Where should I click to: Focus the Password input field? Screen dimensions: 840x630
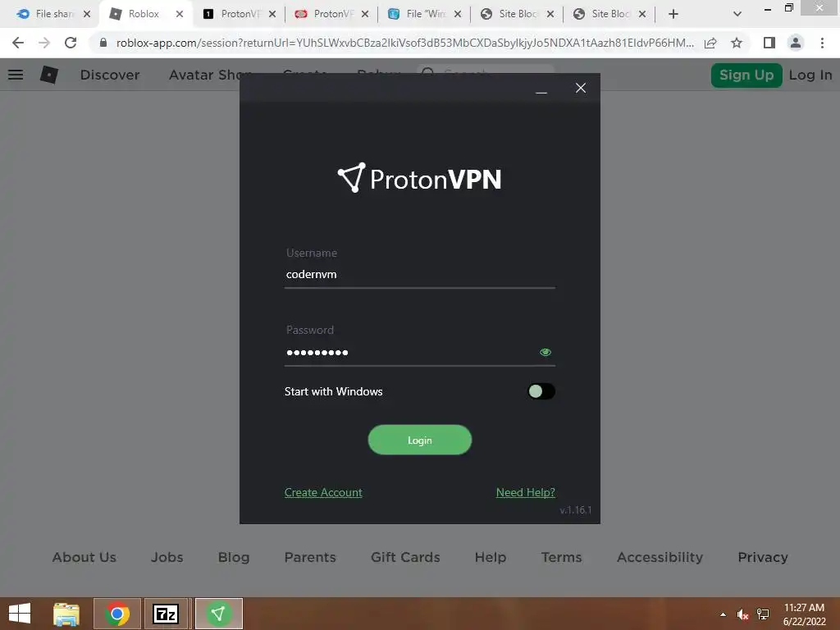coord(410,353)
